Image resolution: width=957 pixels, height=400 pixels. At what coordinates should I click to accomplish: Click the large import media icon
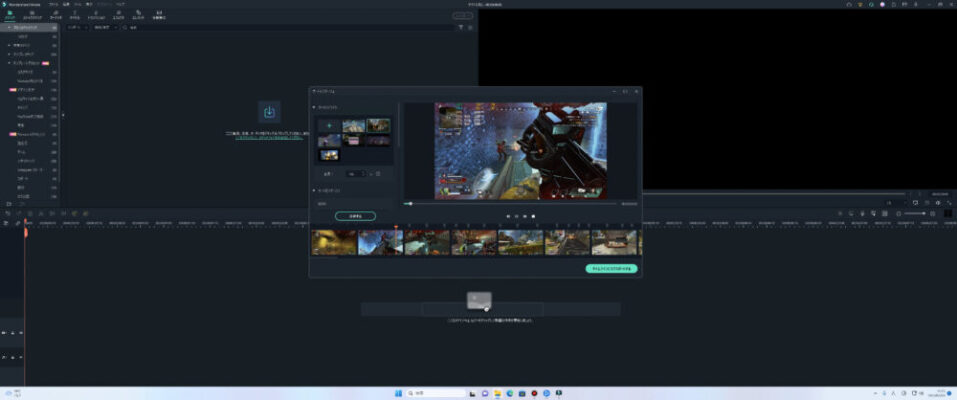click(x=269, y=112)
